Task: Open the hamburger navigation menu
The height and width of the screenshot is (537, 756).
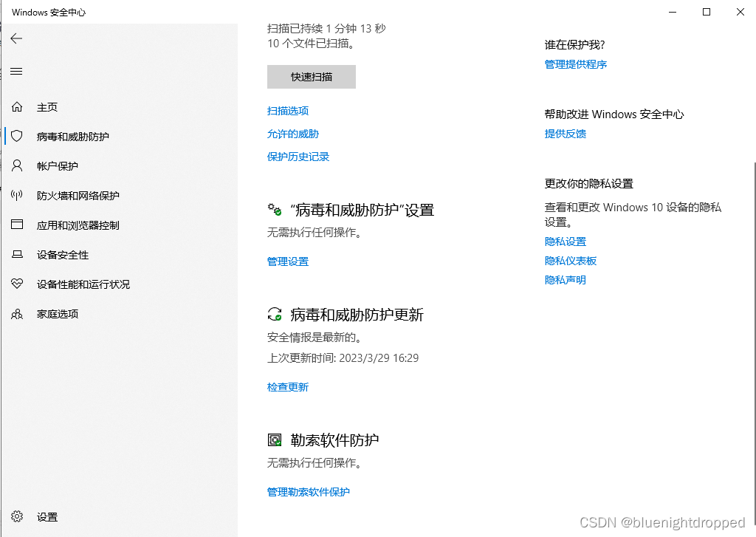Action: 16,72
